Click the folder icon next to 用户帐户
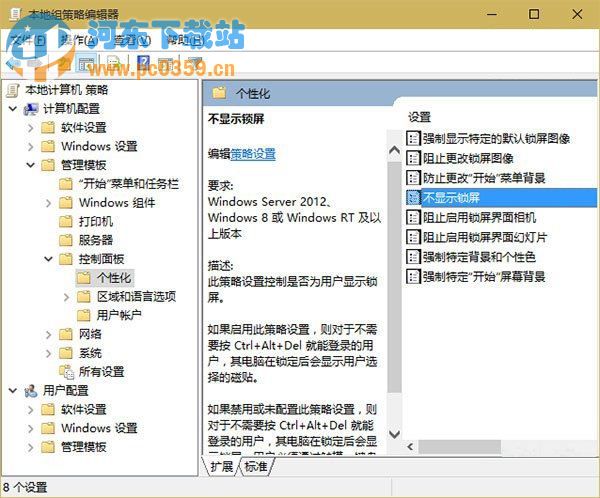 (x=84, y=315)
